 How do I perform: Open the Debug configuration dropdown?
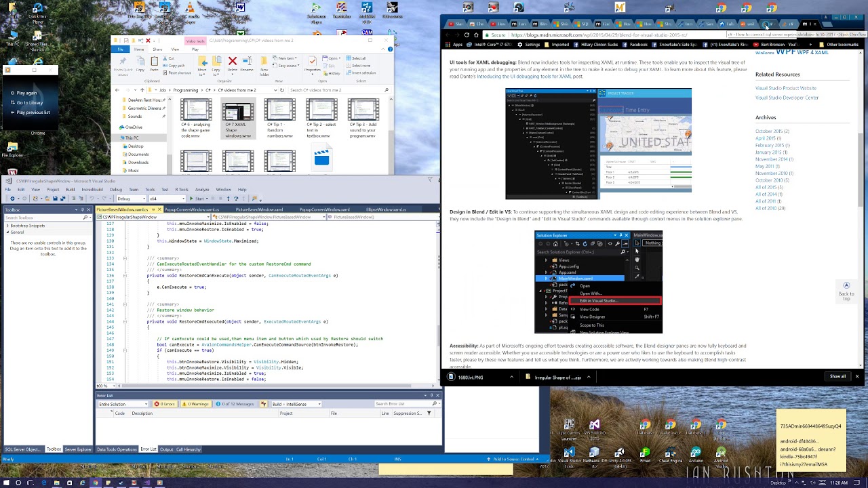pyautogui.click(x=132, y=199)
